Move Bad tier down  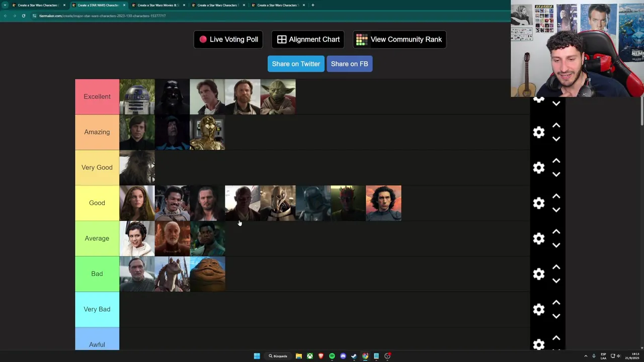556,281
